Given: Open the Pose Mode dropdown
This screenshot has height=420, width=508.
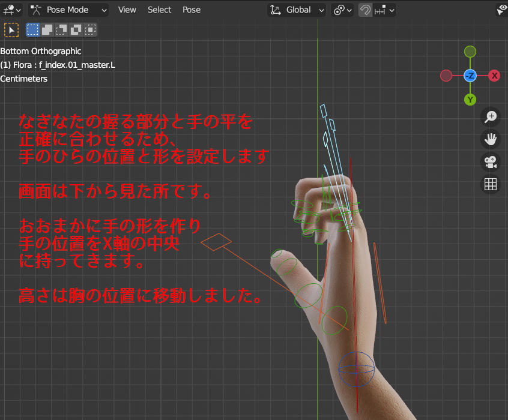Looking at the screenshot, I should coord(68,10).
